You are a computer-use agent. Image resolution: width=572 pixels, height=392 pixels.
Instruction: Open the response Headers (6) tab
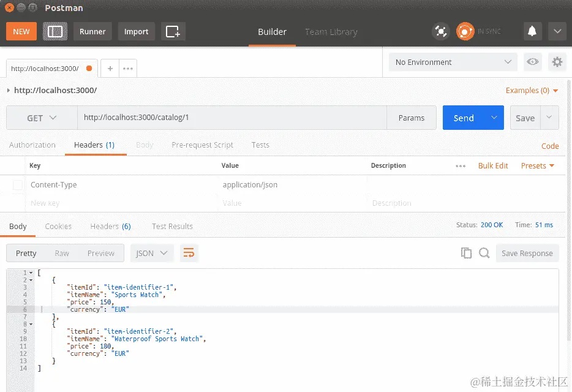click(110, 226)
